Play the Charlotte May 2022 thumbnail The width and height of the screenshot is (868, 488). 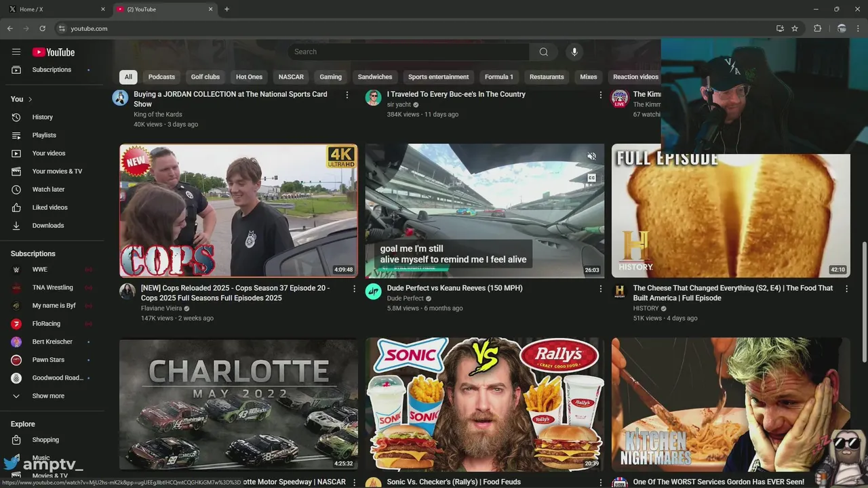click(x=239, y=404)
